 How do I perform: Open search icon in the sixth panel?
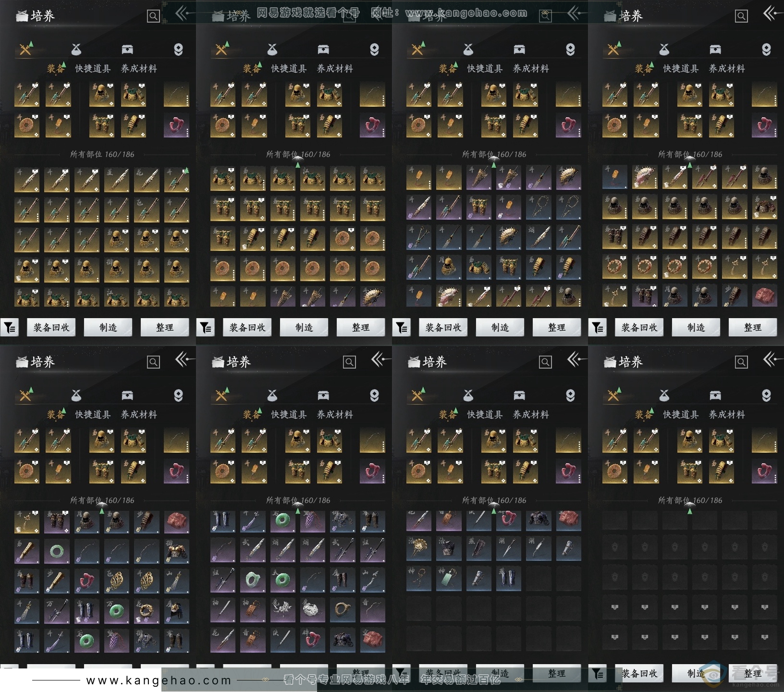(x=349, y=362)
